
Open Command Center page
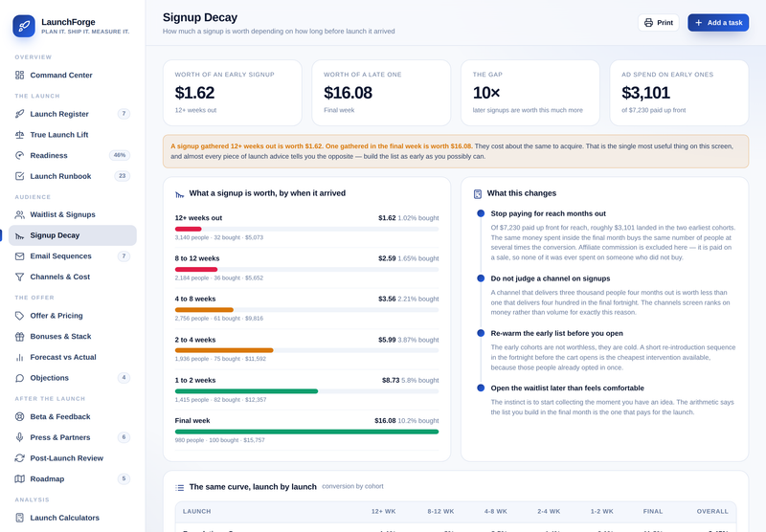[73, 76]
